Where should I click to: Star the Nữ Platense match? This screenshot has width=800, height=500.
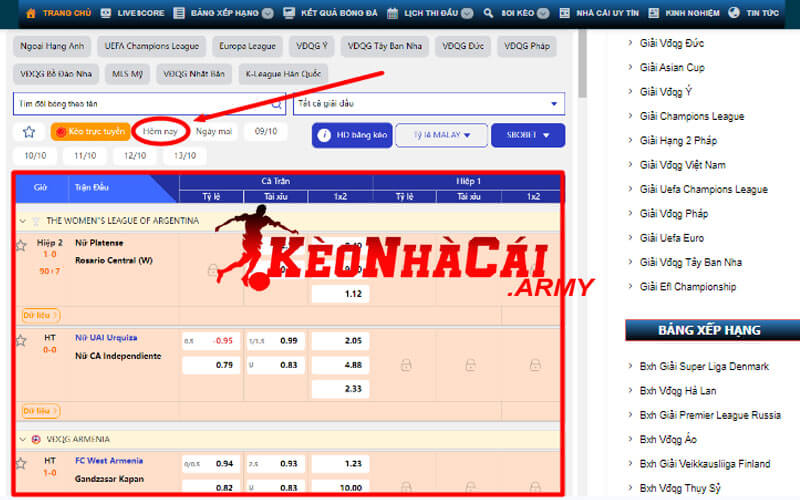(x=21, y=244)
